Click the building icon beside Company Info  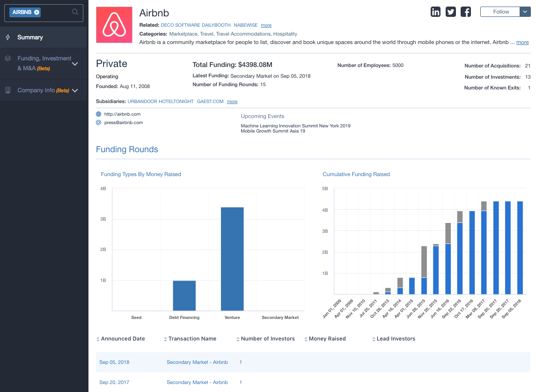click(8, 90)
